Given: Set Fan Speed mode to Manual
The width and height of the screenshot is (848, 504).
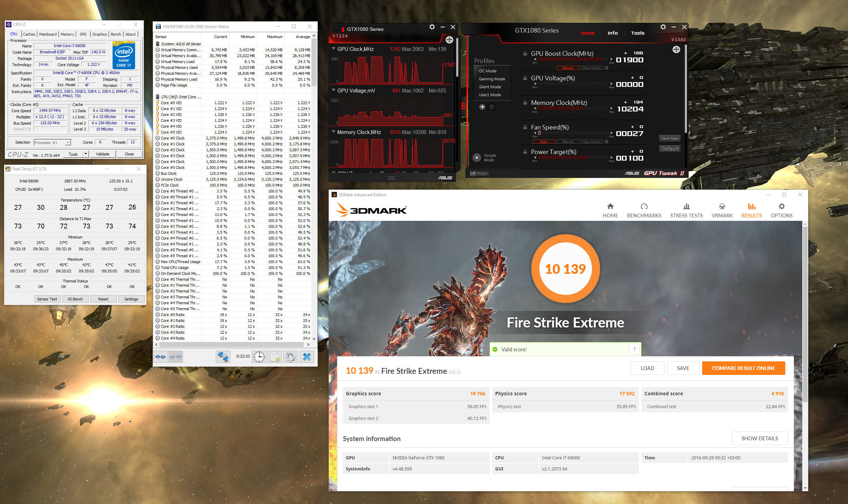Looking at the screenshot, I should 568,142.
